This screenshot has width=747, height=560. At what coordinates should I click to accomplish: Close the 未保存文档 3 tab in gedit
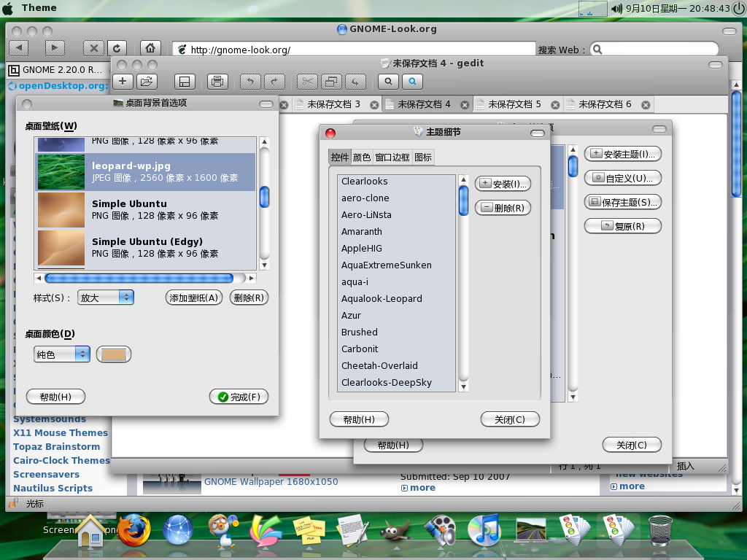click(x=374, y=105)
